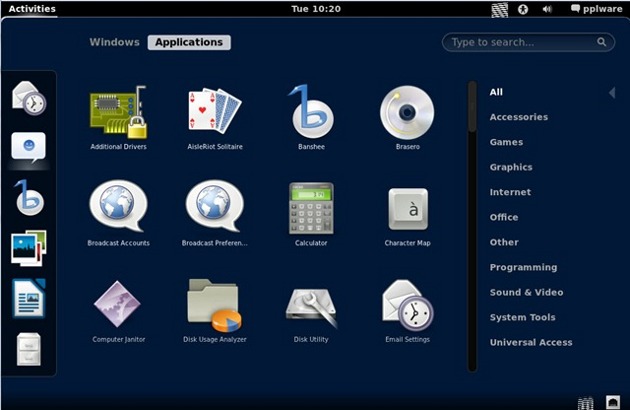Viewport: 630px width, 410px height.
Task: Filter by Sound & Video category
Action: click(526, 292)
